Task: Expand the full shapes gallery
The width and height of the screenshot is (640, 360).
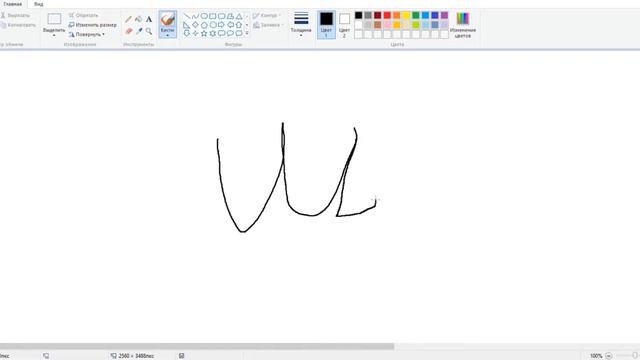Action: (x=247, y=33)
